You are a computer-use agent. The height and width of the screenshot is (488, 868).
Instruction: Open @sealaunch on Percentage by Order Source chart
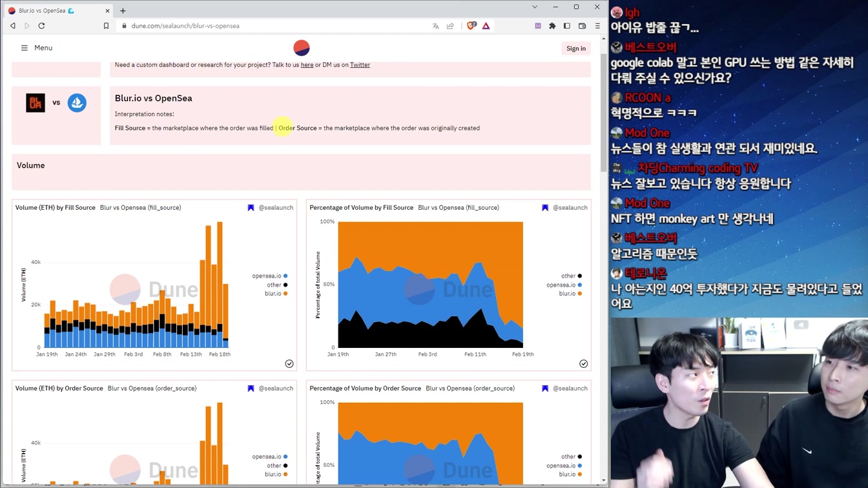point(570,389)
